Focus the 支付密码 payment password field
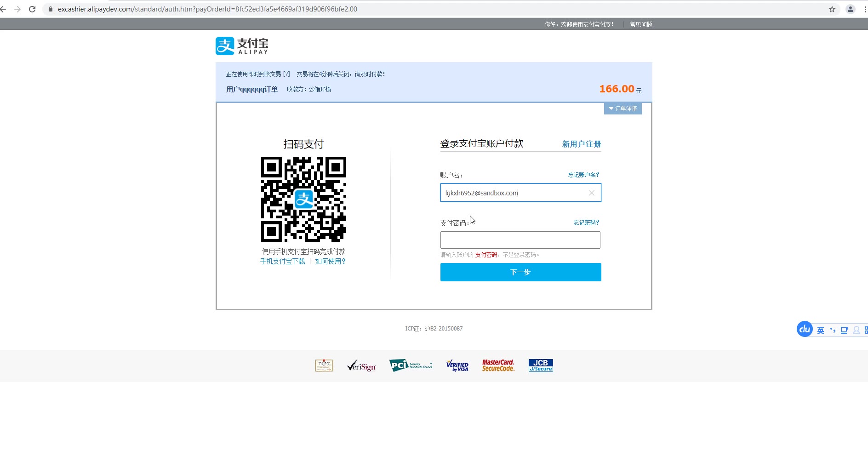 (520, 240)
